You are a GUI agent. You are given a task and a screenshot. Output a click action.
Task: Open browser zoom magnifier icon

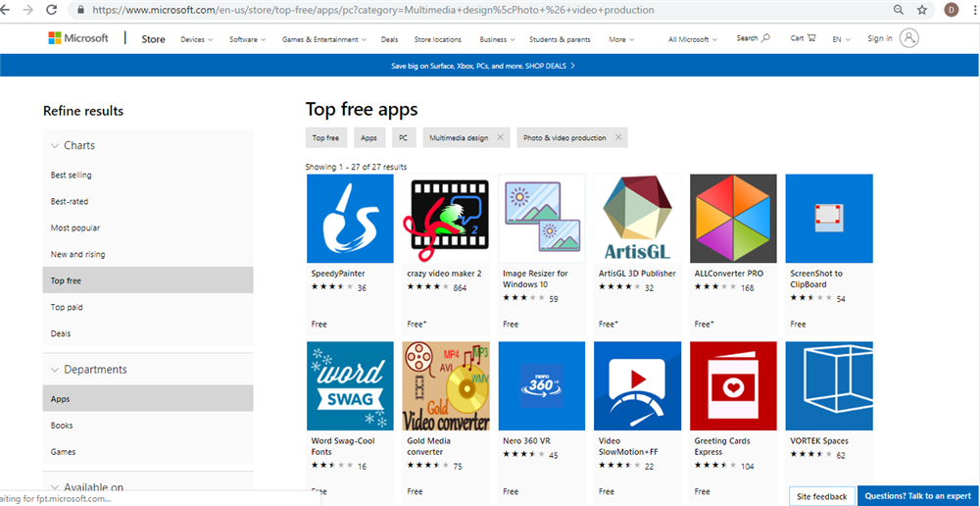coord(898,10)
